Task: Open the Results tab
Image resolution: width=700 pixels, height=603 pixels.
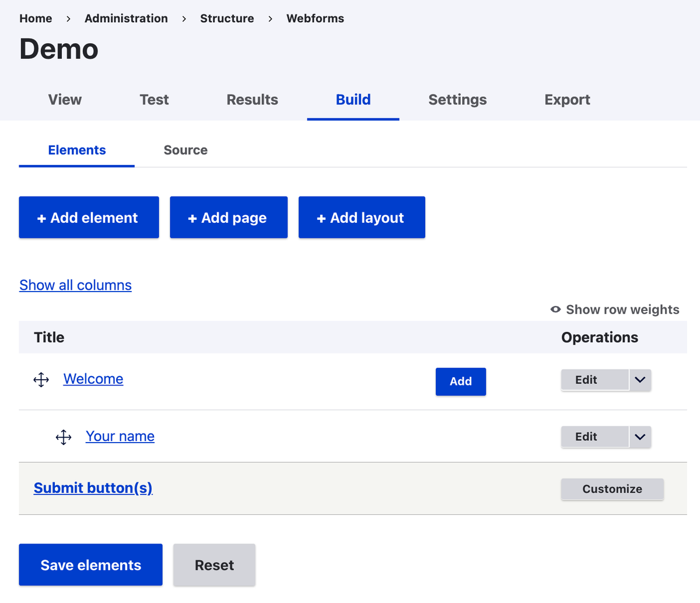Action: pyautogui.click(x=252, y=100)
